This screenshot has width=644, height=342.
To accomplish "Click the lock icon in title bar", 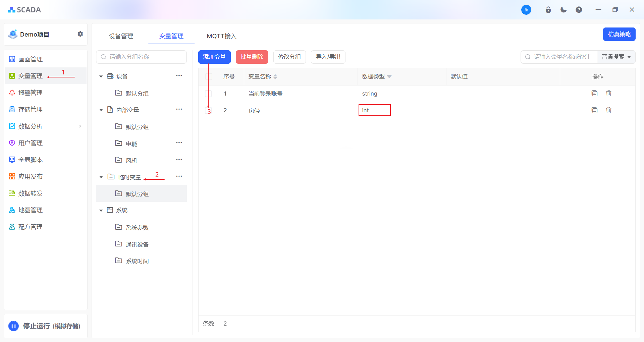I will [x=548, y=10].
